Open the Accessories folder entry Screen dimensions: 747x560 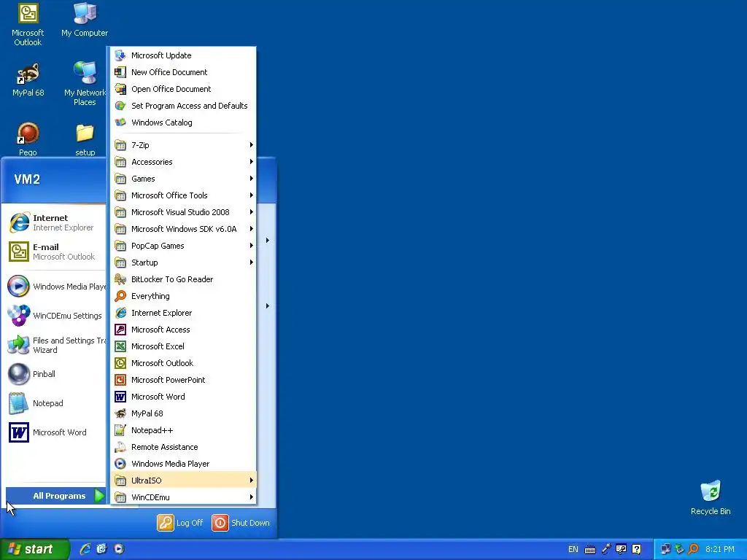click(x=183, y=162)
